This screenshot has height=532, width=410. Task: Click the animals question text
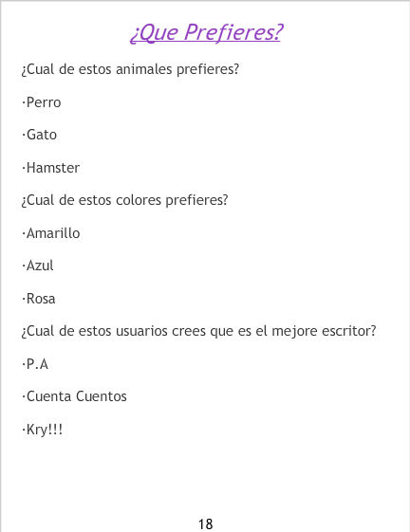[x=130, y=70]
